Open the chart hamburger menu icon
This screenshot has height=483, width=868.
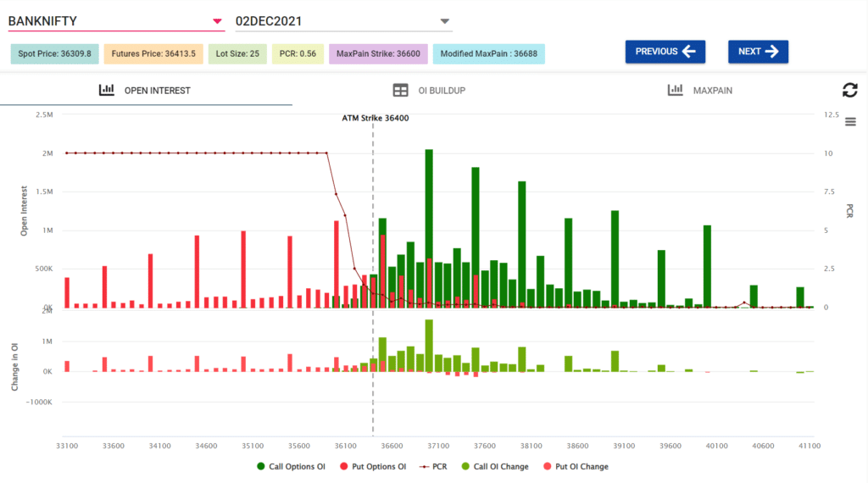point(850,122)
